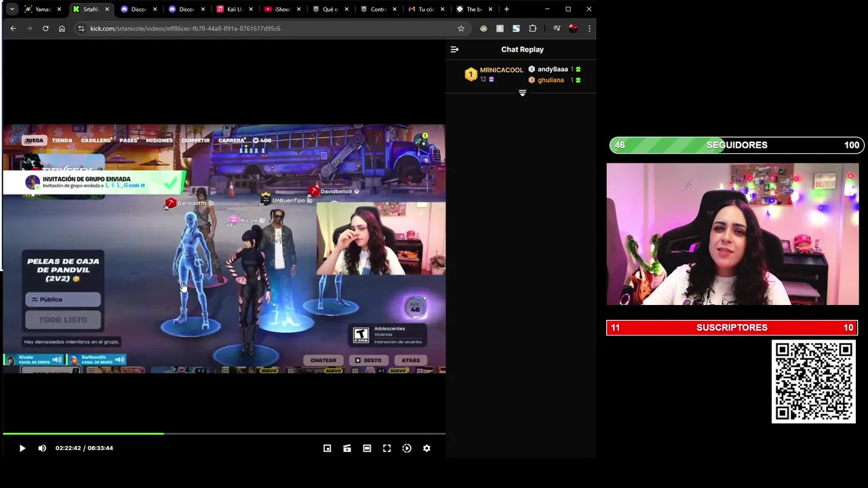Click the ATRÁS button in the lobby

pyautogui.click(x=411, y=360)
